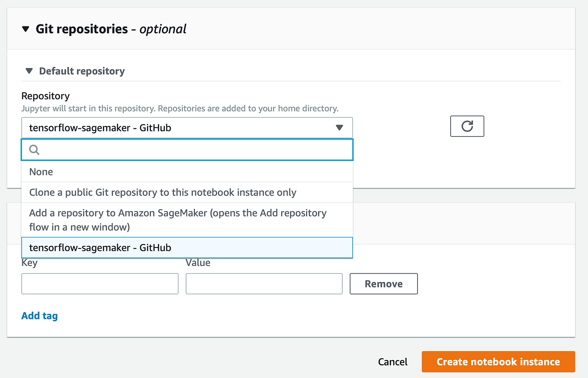Click the disclosure triangle beside Default repository
This screenshot has width=588, height=378.
29,71
